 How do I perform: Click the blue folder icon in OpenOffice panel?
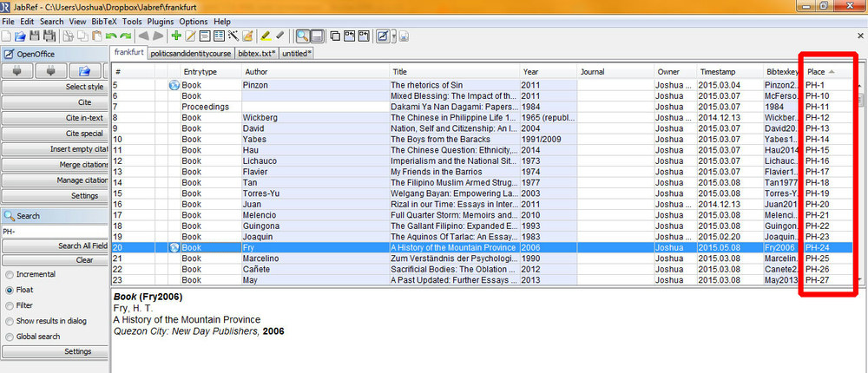point(85,70)
